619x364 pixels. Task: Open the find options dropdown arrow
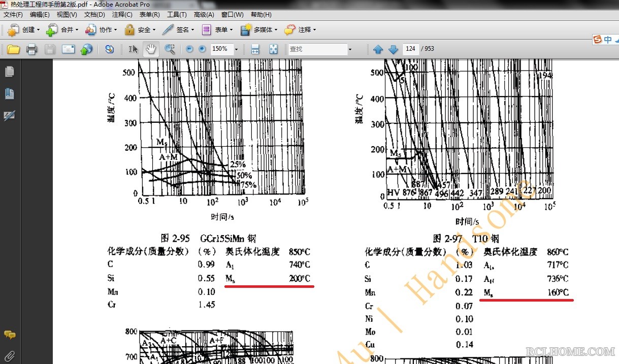350,49
